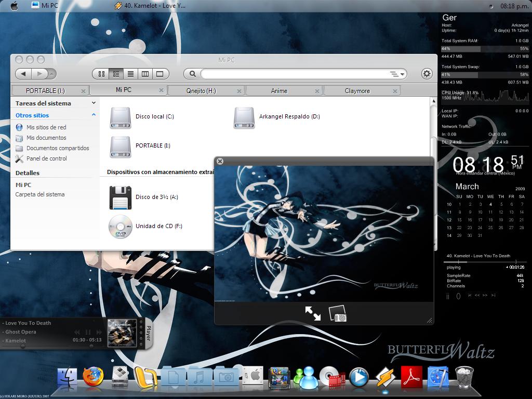Take a snapshot with the camera icon in viewer
Screen dimensions: 532x399
pos(338,313)
